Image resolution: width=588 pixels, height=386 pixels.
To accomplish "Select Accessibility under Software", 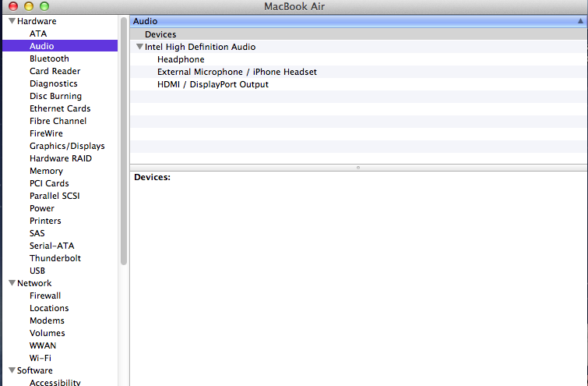I will click(55, 382).
